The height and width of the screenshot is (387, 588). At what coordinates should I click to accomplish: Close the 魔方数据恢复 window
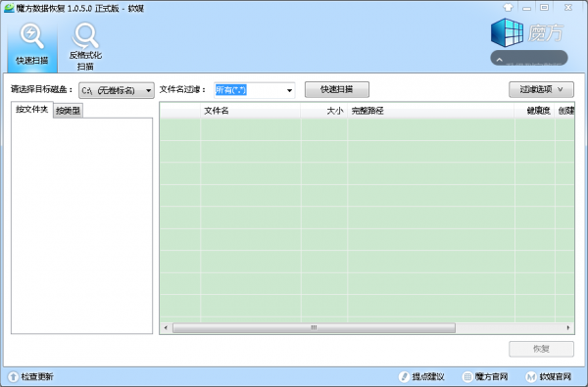[x=568, y=8]
